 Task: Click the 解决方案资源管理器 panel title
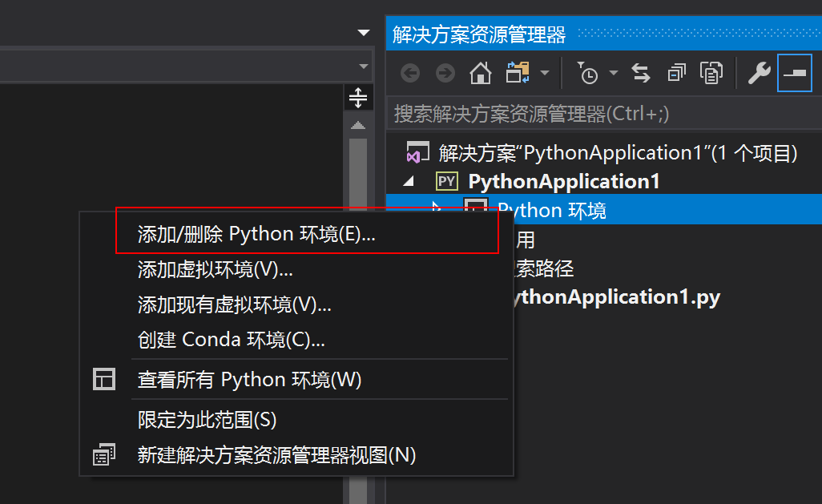[479, 35]
